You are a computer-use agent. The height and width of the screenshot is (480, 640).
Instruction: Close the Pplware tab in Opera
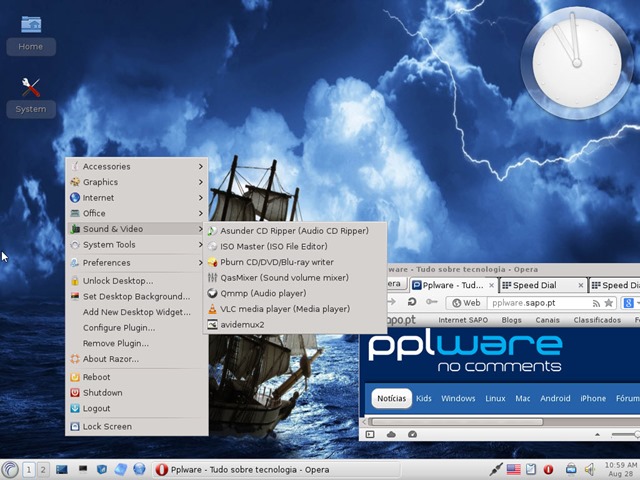click(492, 285)
